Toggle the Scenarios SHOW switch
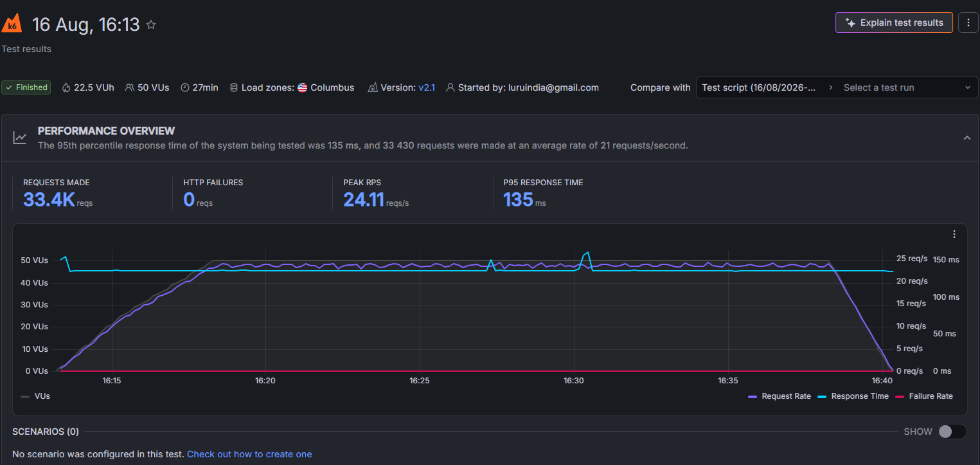 (952, 432)
